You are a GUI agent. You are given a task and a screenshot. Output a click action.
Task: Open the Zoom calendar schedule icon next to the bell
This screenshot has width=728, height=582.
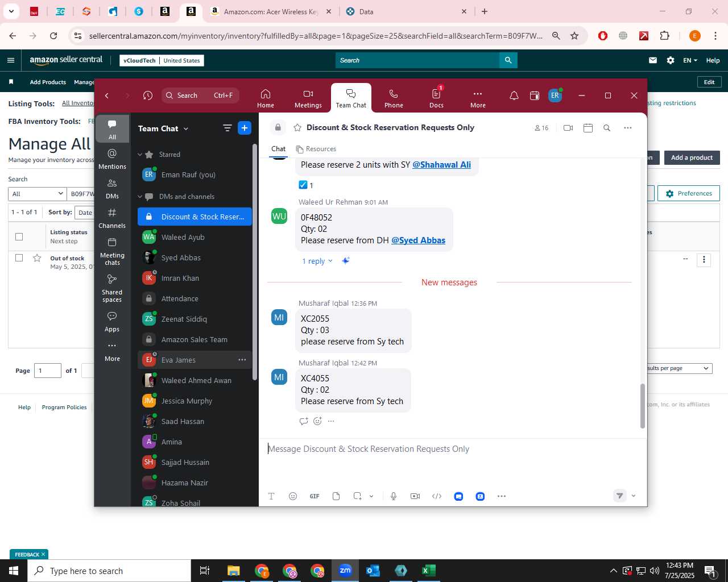pos(535,95)
